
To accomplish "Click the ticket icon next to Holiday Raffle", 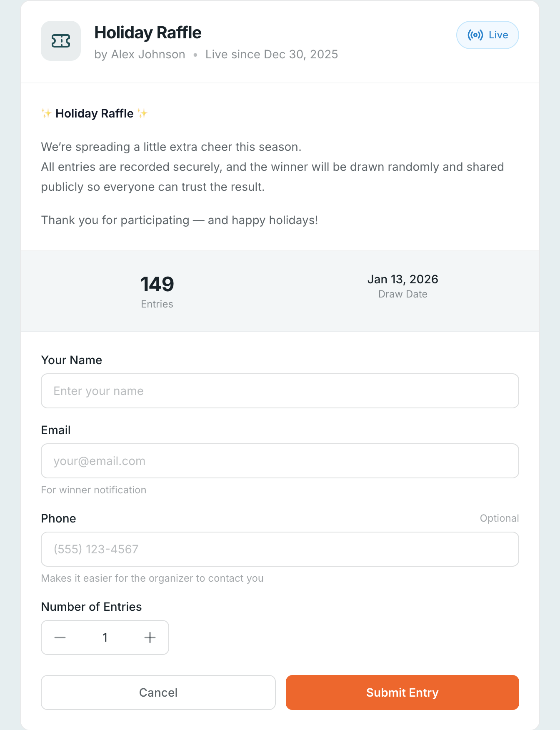I will point(61,41).
